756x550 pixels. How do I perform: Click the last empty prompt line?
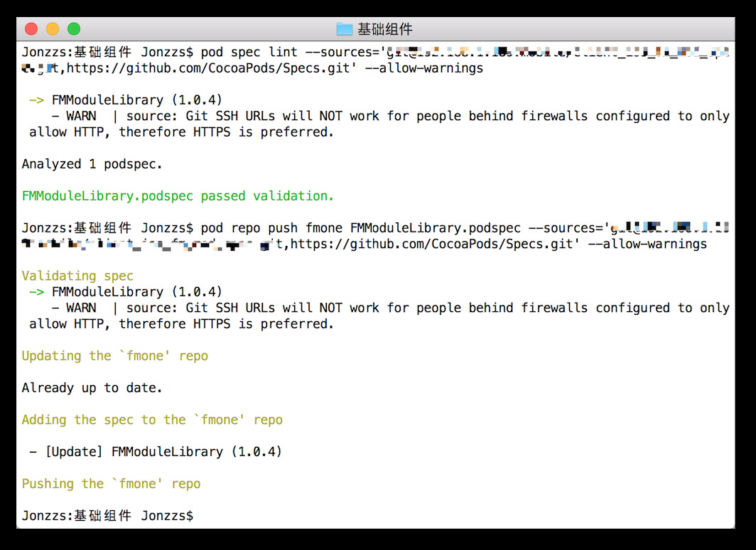[107, 516]
